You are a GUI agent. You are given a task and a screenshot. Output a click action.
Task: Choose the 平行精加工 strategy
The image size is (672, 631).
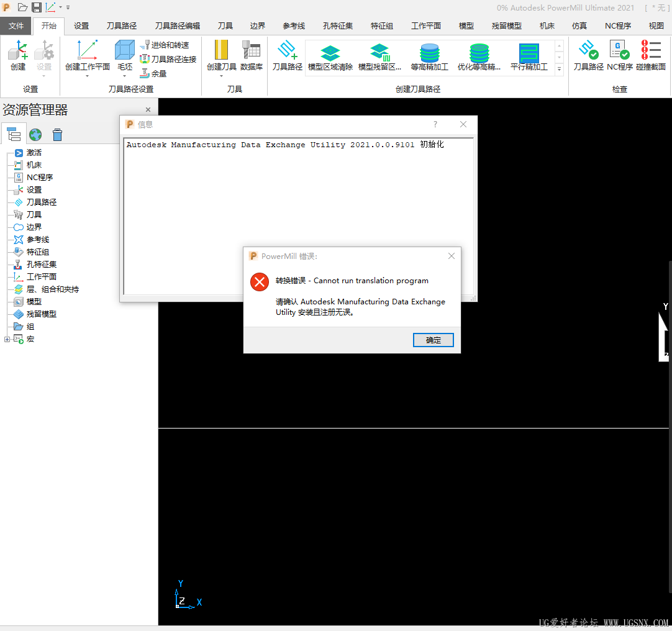click(x=529, y=58)
